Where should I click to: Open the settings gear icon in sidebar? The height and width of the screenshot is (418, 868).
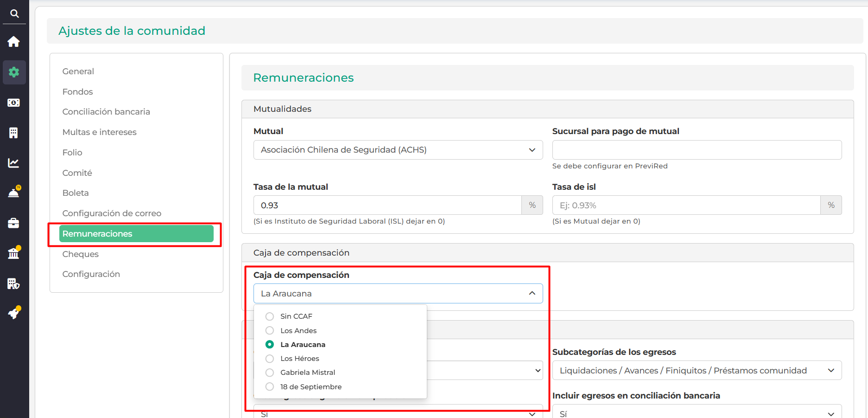pyautogui.click(x=14, y=72)
